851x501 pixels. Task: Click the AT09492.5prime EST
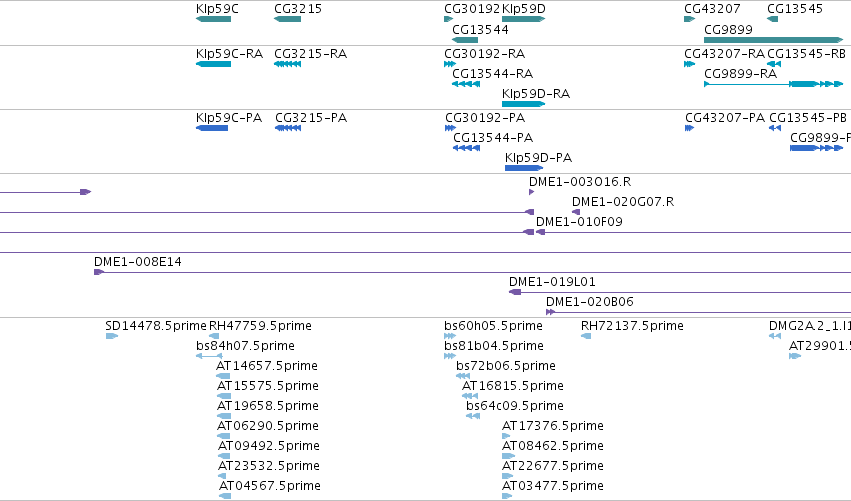point(224,456)
